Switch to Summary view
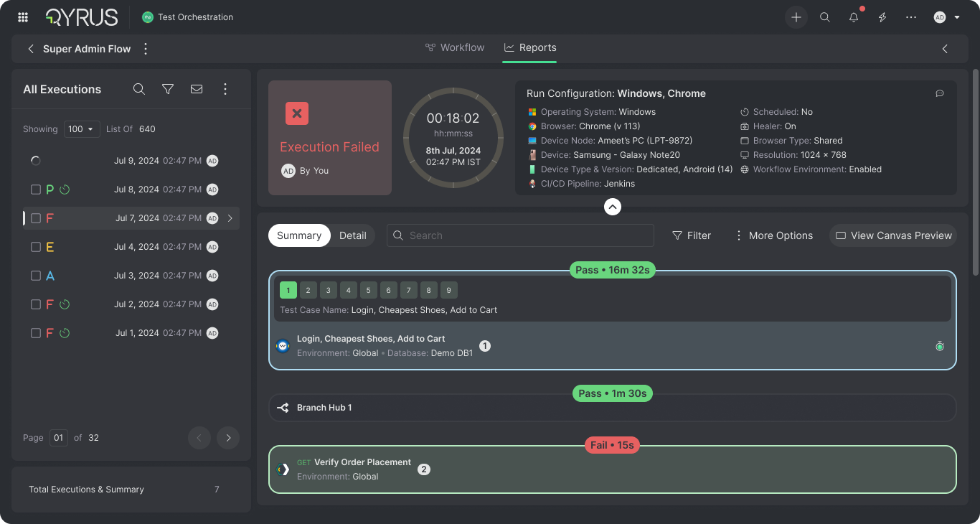The image size is (980, 524). coord(299,235)
